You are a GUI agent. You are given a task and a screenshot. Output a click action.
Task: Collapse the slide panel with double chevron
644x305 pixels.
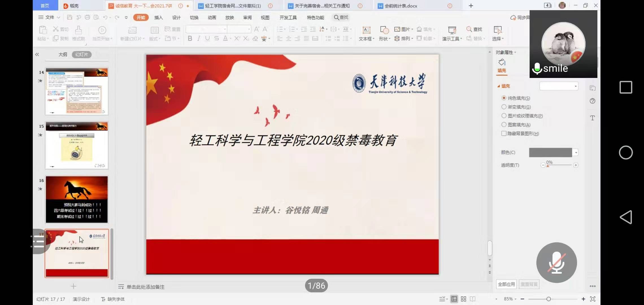click(x=37, y=55)
